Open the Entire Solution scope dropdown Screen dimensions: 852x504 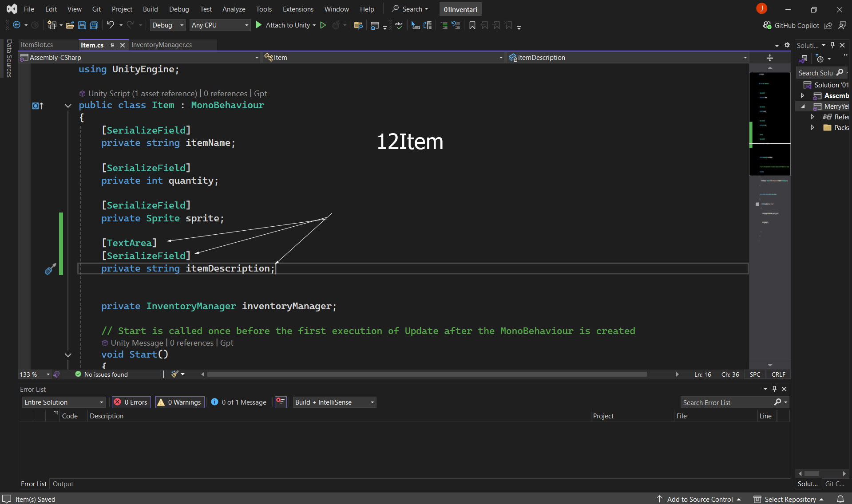click(64, 402)
